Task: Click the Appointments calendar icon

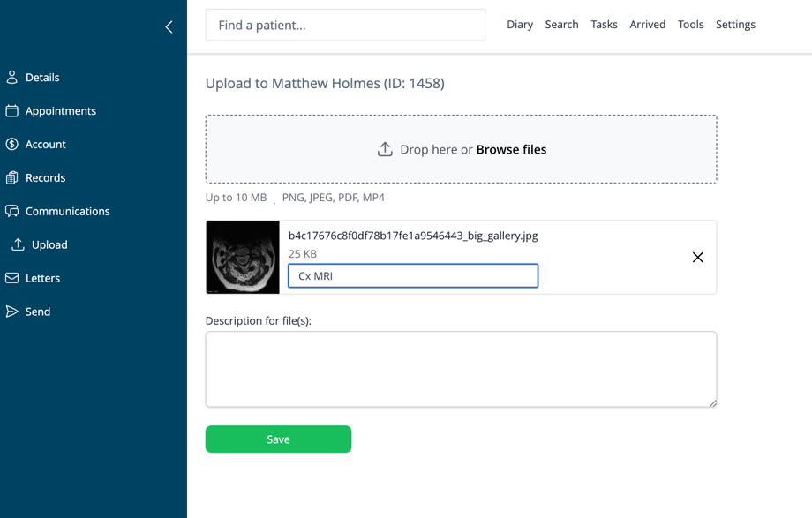Action: click(x=12, y=111)
